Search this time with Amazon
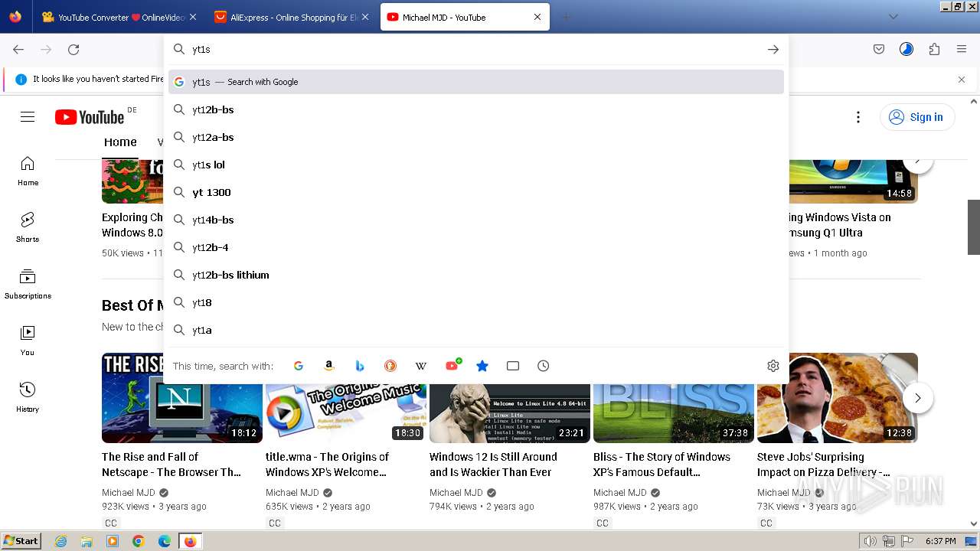 tap(329, 366)
